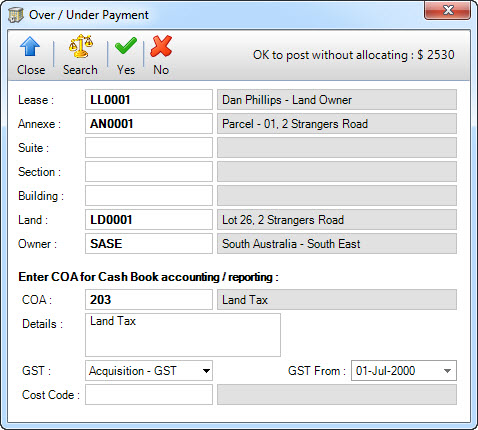
Task: Click the Owner field containing SASE
Action: tap(149, 244)
